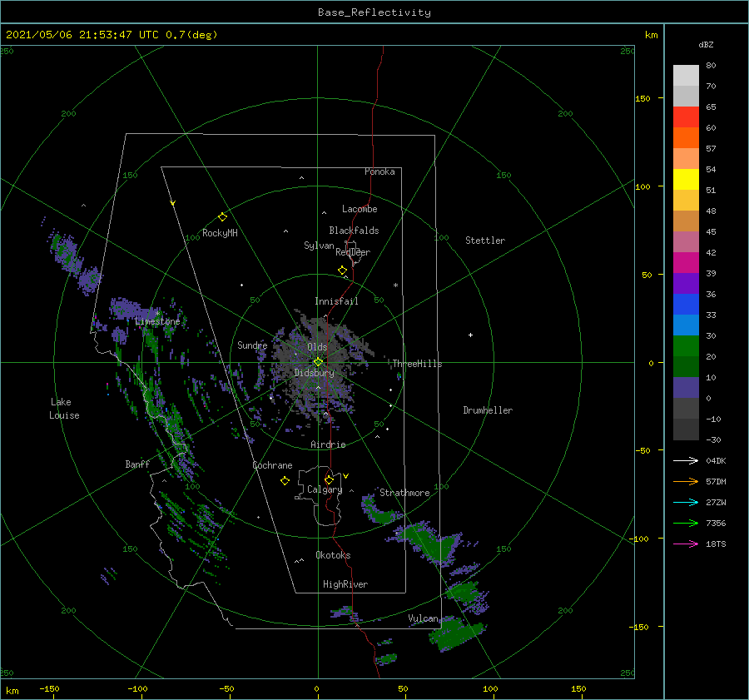This screenshot has width=749, height=700.
Task: Pick the dark orange 57-60 dBZ swatch
Action: tap(686, 137)
